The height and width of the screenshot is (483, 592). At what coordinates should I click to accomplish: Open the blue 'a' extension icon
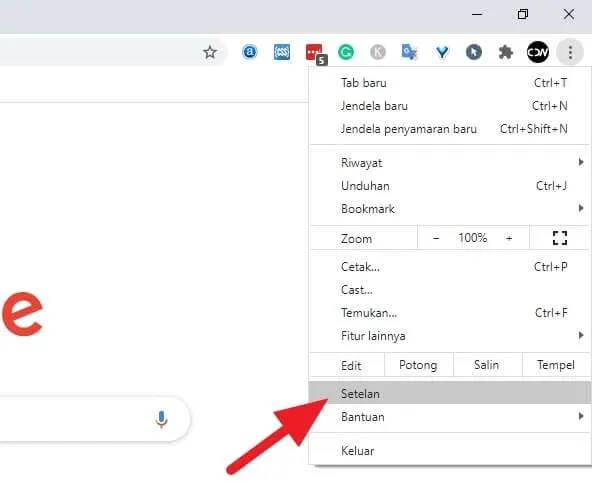click(x=250, y=52)
